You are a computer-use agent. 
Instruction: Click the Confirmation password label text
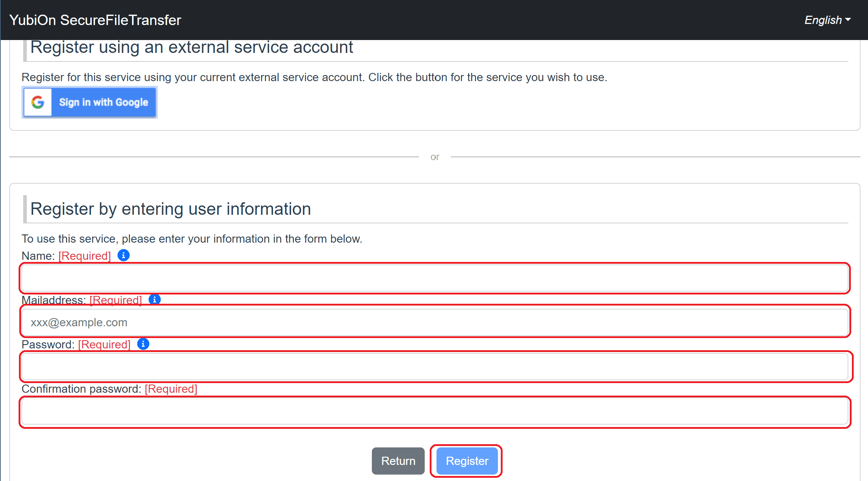[81, 389]
